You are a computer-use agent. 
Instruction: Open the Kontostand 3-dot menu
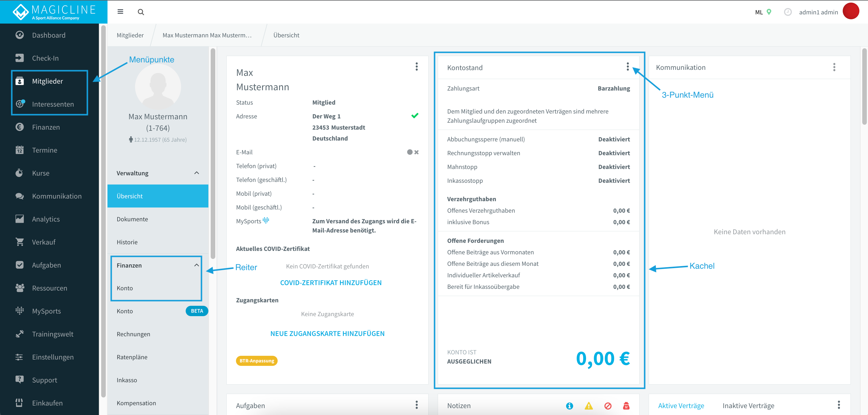[627, 67]
